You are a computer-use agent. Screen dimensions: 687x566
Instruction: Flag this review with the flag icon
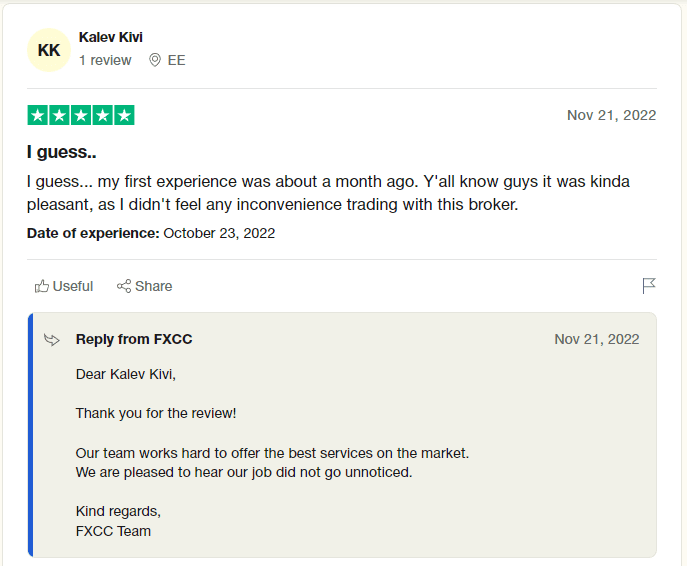(x=649, y=286)
